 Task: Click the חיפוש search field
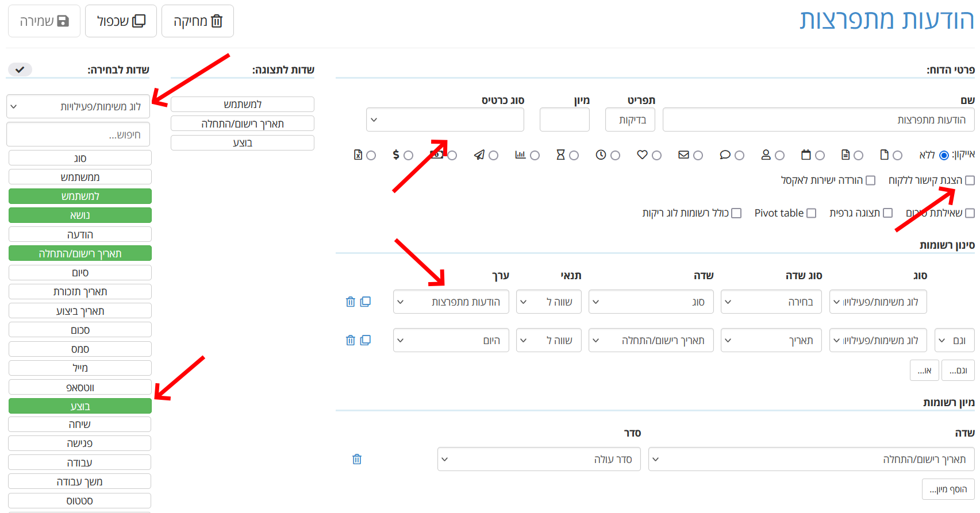[78, 134]
